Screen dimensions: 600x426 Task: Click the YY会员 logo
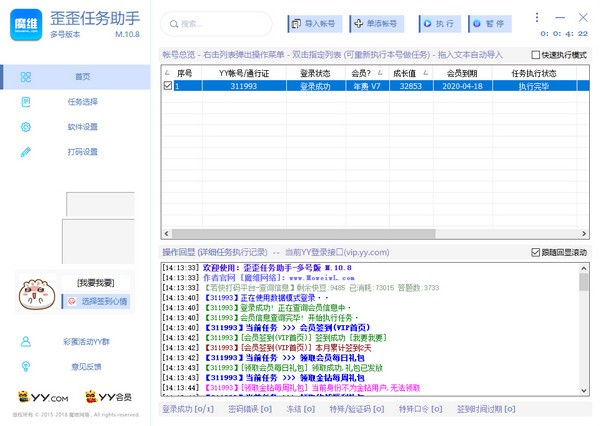click(x=109, y=397)
